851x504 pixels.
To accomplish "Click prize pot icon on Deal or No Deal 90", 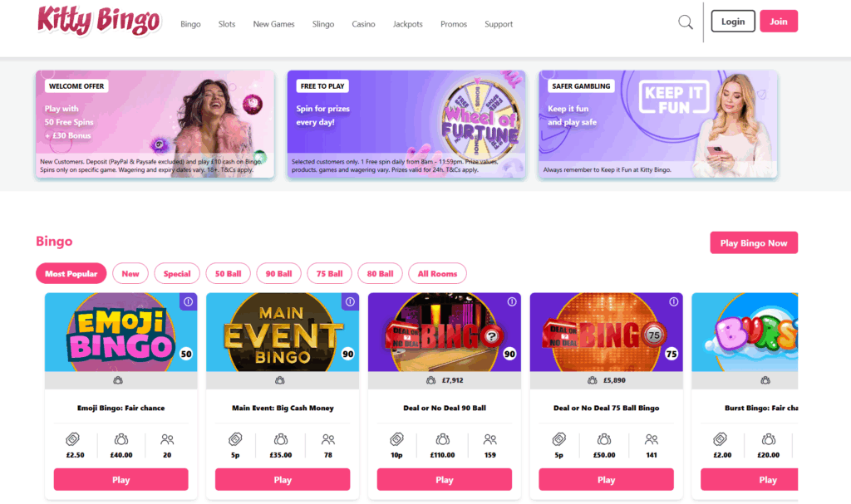I will [443, 439].
